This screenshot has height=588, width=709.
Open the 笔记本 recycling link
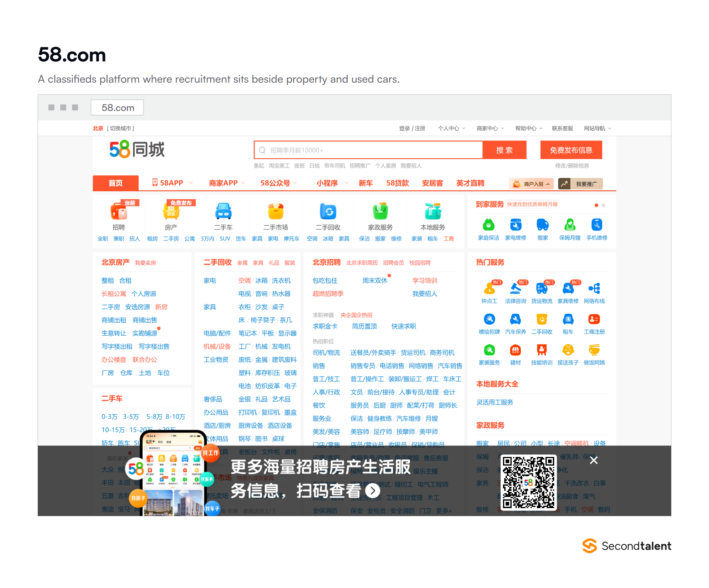(x=247, y=333)
